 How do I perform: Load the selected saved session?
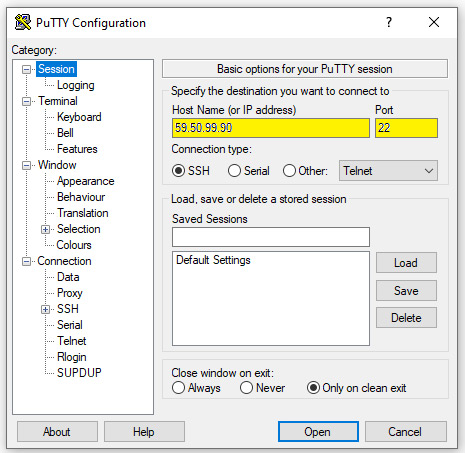406,263
